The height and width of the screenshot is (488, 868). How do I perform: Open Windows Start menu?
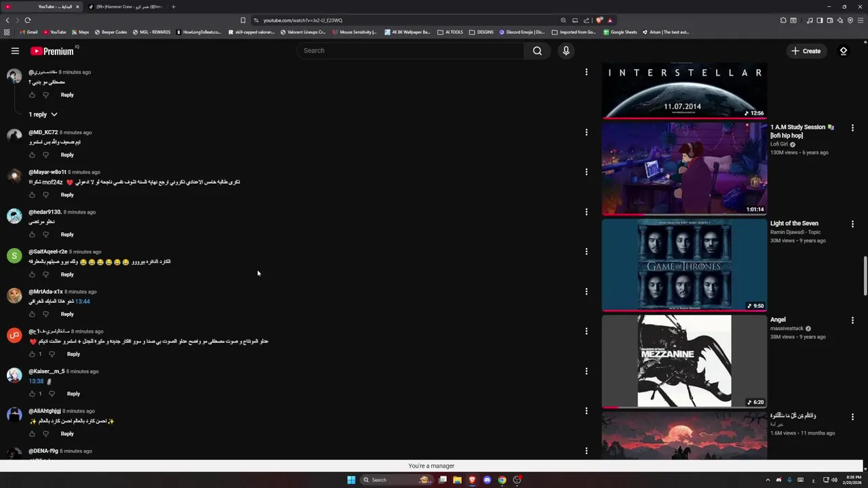(351, 480)
